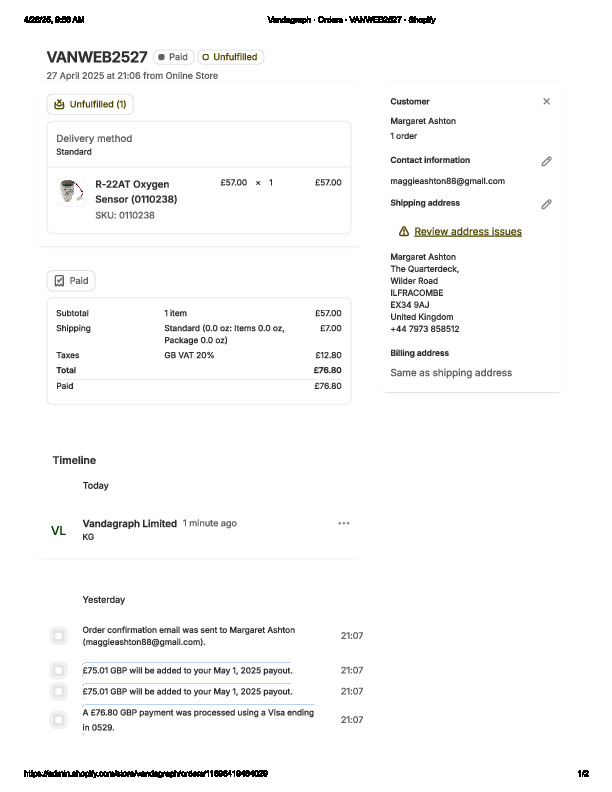The height and width of the screenshot is (792, 612).
Task: Open customer Margaret Ashton's profile link
Action: tap(423, 121)
